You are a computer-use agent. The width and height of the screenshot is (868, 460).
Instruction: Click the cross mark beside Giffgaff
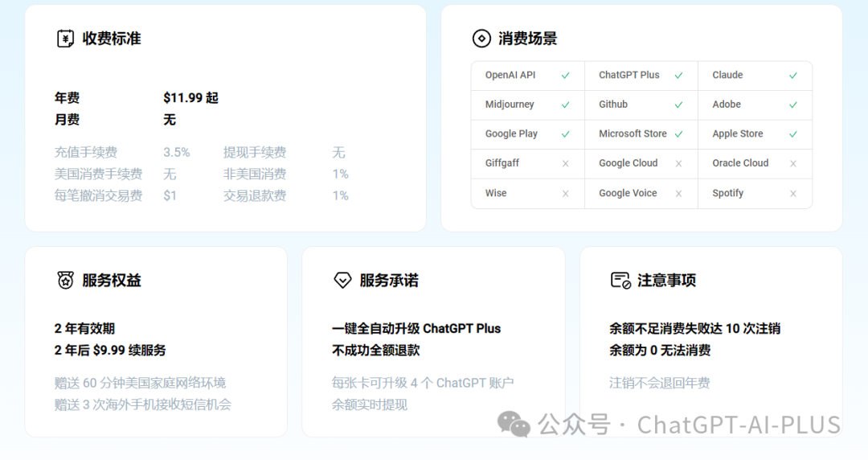[x=565, y=163]
